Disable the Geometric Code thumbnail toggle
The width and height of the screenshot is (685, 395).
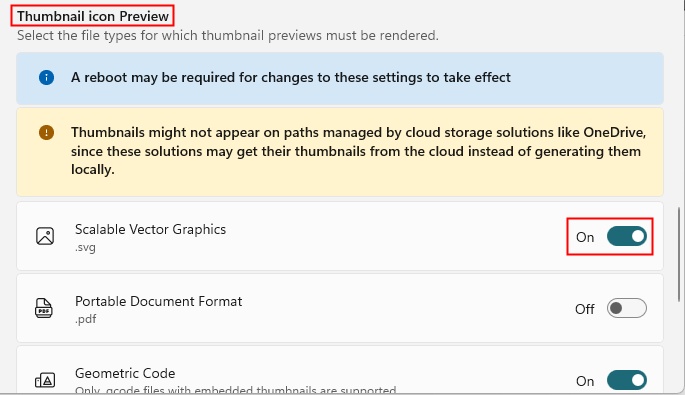pos(626,380)
